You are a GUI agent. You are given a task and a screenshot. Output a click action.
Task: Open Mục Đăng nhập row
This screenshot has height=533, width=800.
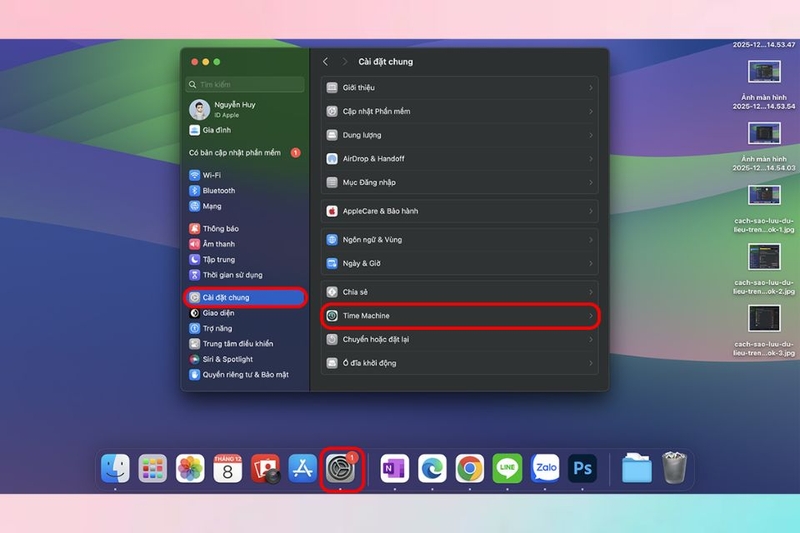[460, 182]
